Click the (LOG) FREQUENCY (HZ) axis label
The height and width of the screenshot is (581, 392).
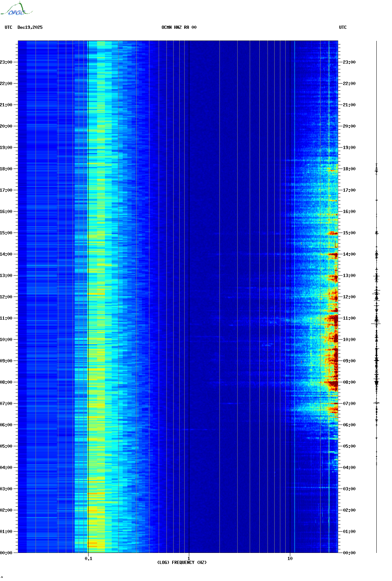(x=182, y=562)
